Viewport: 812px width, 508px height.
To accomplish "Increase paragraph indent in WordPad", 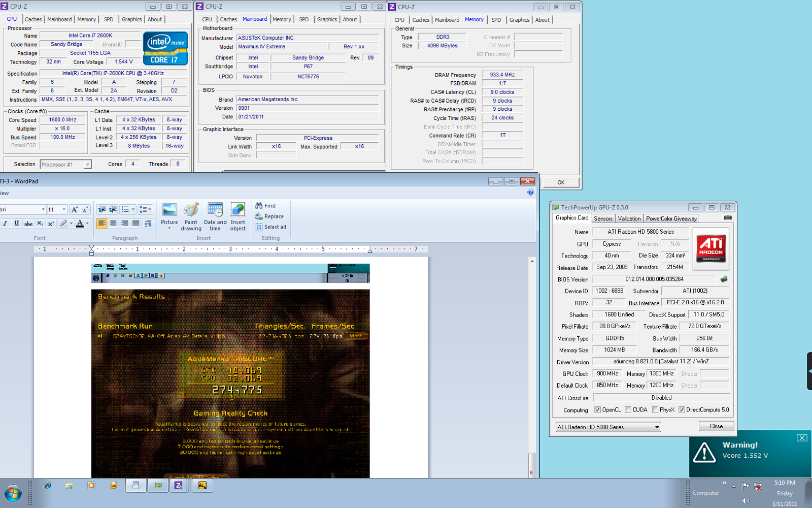I will (113, 209).
